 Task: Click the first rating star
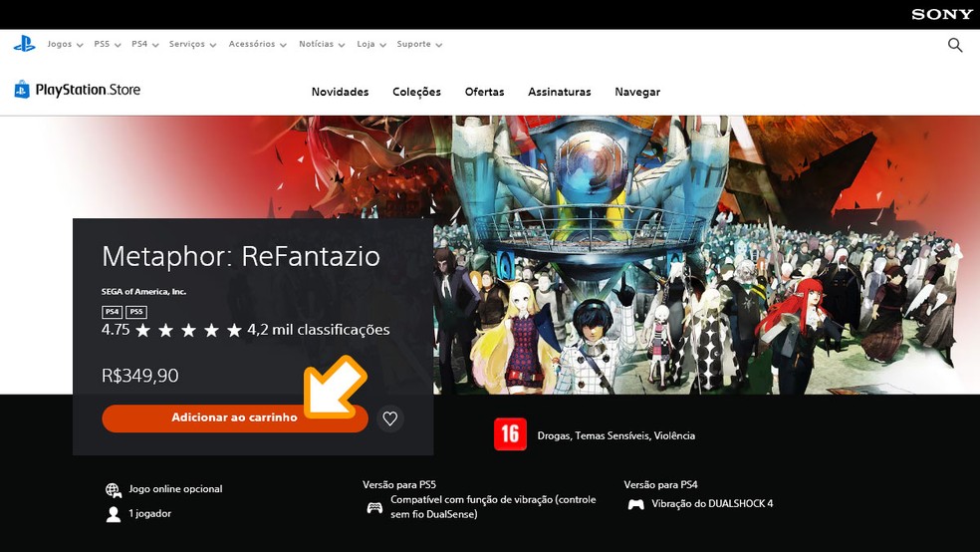pos(142,330)
